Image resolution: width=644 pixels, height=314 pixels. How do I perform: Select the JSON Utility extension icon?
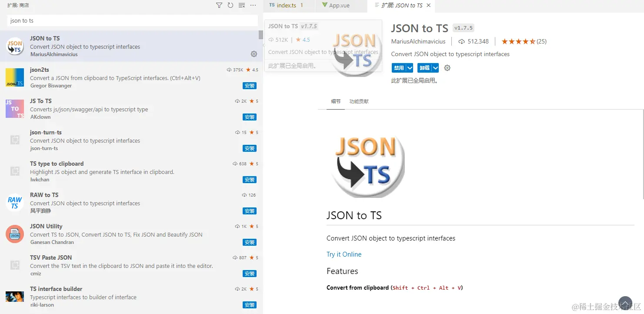[x=15, y=234]
